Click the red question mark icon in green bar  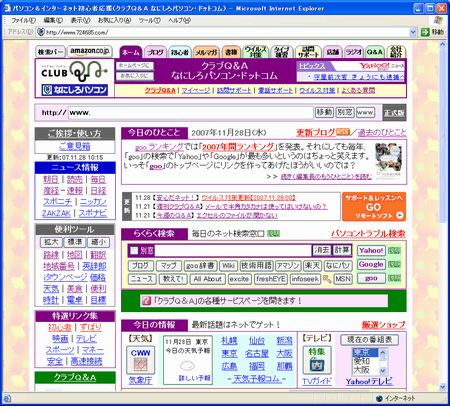click(x=146, y=301)
